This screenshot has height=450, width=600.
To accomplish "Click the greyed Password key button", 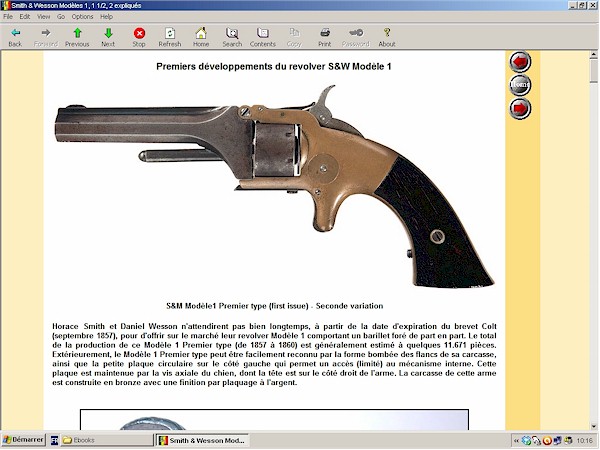I will tap(355, 38).
